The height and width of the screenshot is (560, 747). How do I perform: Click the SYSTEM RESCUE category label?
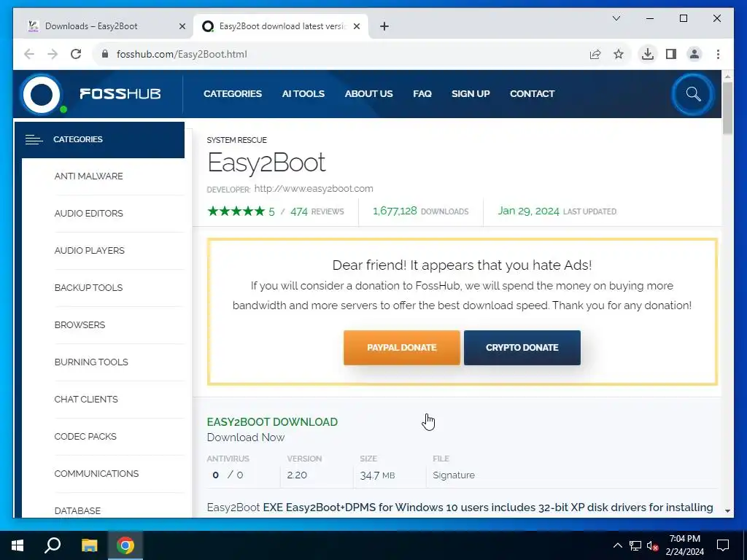pyautogui.click(x=237, y=140)
